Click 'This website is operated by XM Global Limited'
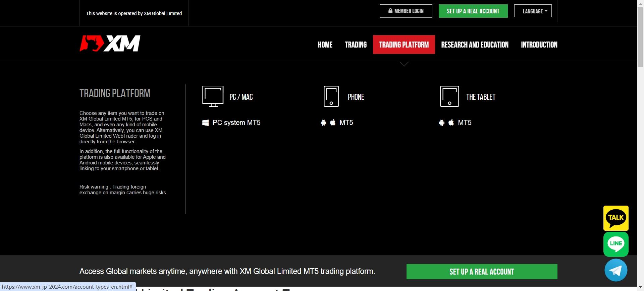This screenshot has width=644, height=291. pos(134,13)
